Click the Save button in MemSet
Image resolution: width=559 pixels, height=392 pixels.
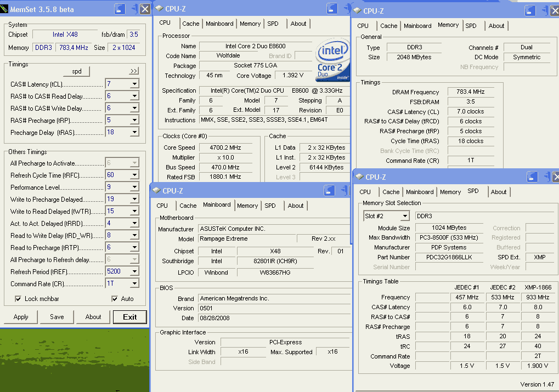click(x=57, y=317)
